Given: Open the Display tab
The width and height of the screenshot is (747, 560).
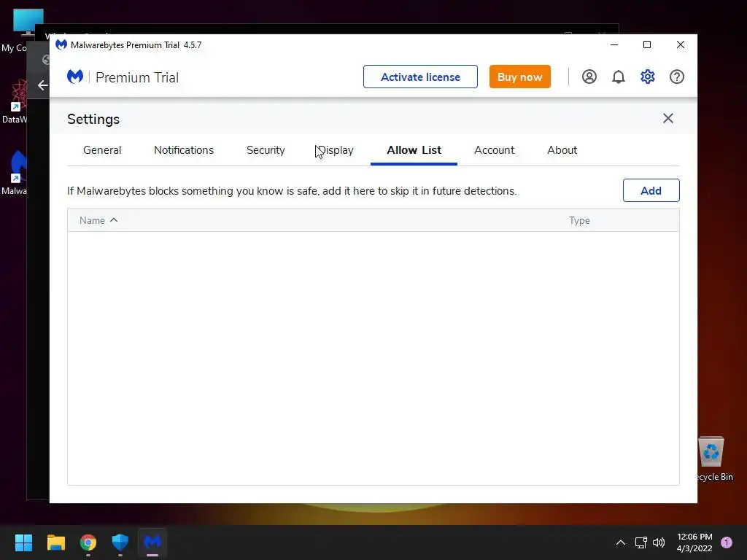Looking at the screenshot, I should click(336, 150).
